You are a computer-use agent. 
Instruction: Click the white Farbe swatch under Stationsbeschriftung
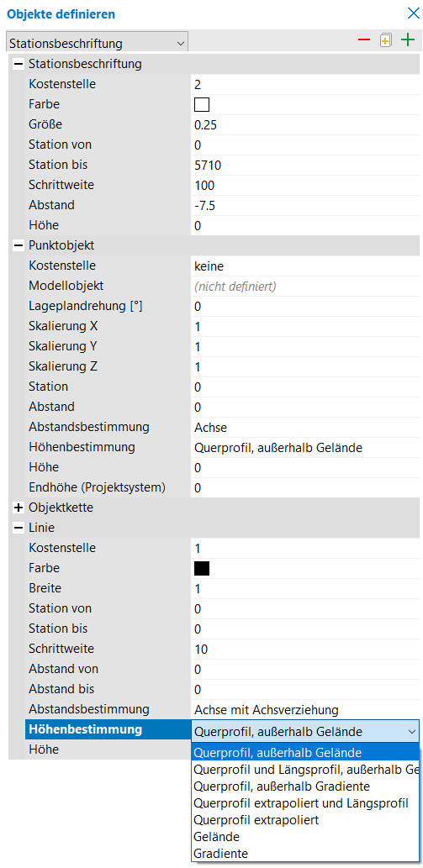[x=202, y=105]
